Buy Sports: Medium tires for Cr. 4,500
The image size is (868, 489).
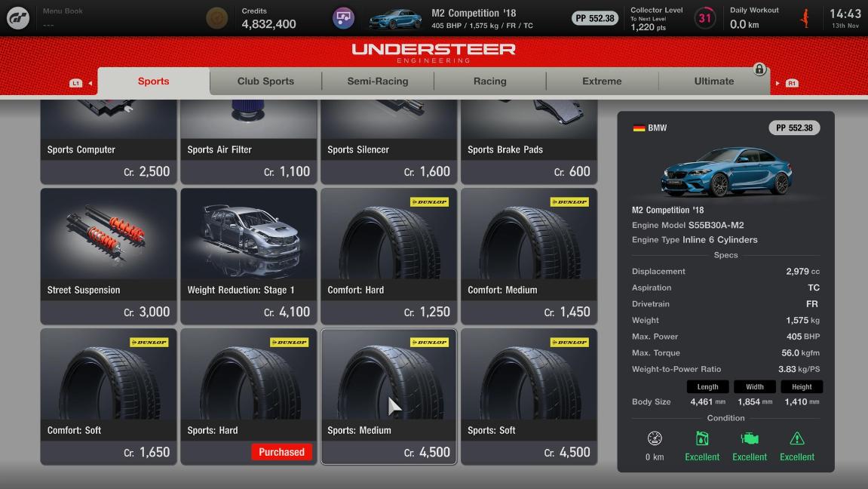[388, 396]
